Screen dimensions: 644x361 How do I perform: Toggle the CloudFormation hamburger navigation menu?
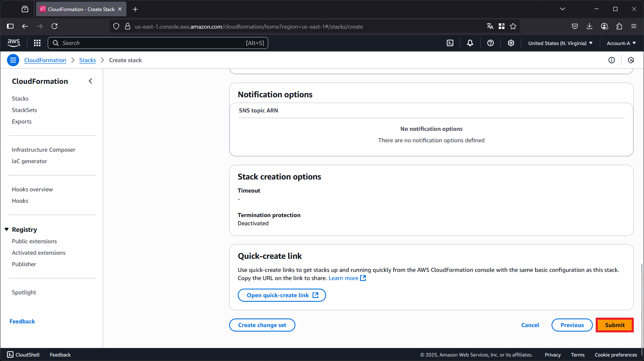pyautogui.click(x=13, y=60)
